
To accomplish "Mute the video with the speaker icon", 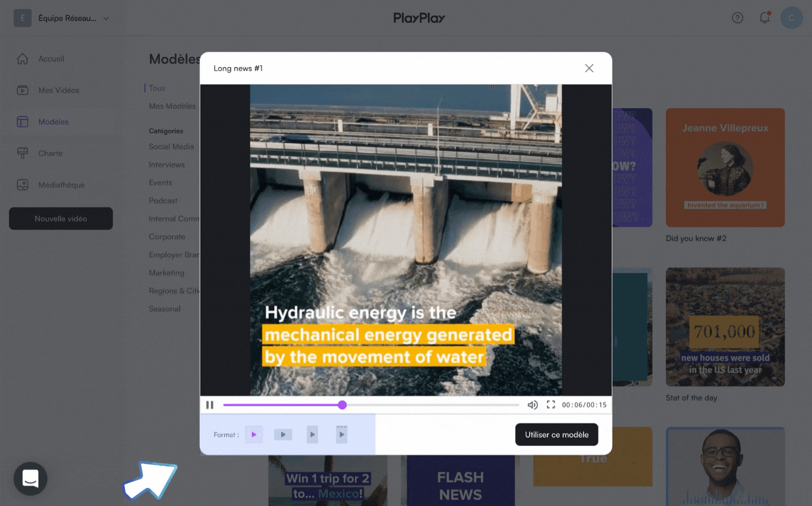I will pos(533,405).
